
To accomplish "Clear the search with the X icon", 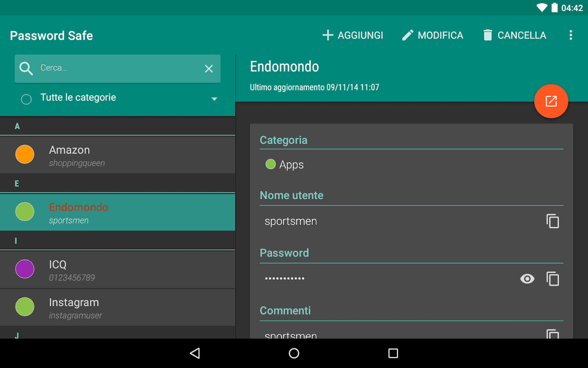I will point(209,68).
